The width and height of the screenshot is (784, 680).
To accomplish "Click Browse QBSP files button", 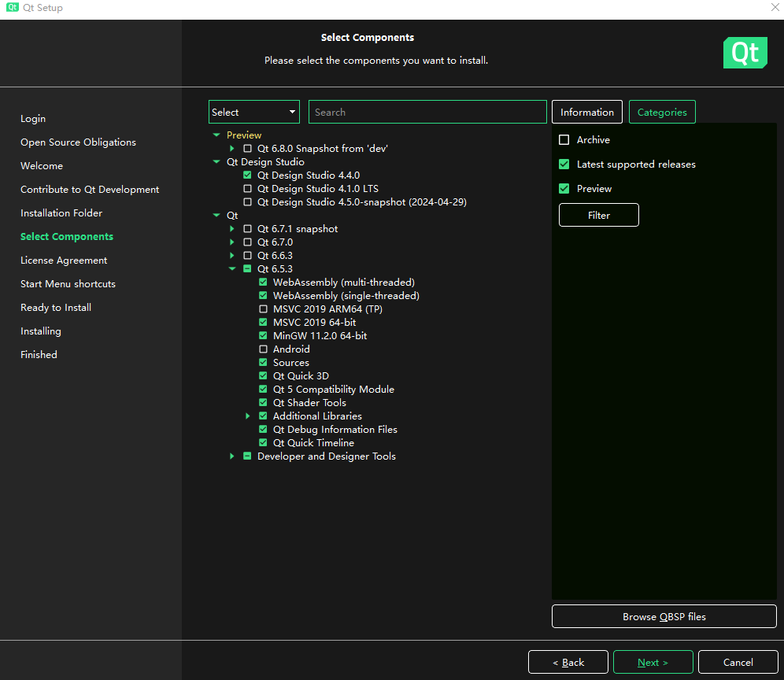I will click(664, 616).
